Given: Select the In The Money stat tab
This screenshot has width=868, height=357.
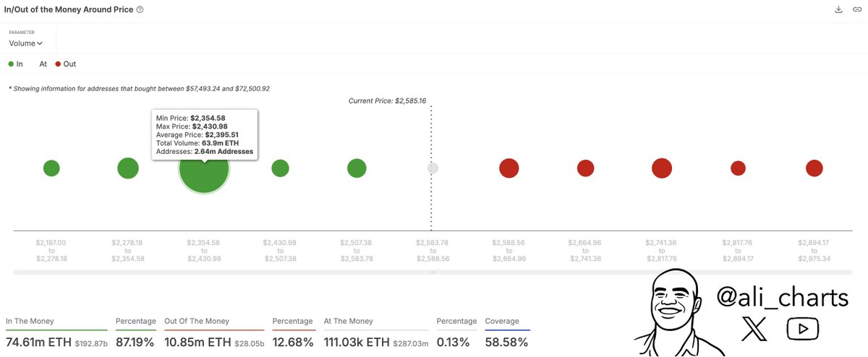Looking at the screenshot, I should point(30,321).
